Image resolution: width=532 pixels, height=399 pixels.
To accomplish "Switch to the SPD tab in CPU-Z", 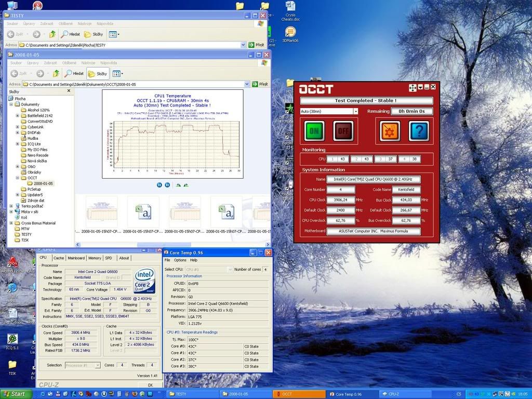I will point(109,258).
